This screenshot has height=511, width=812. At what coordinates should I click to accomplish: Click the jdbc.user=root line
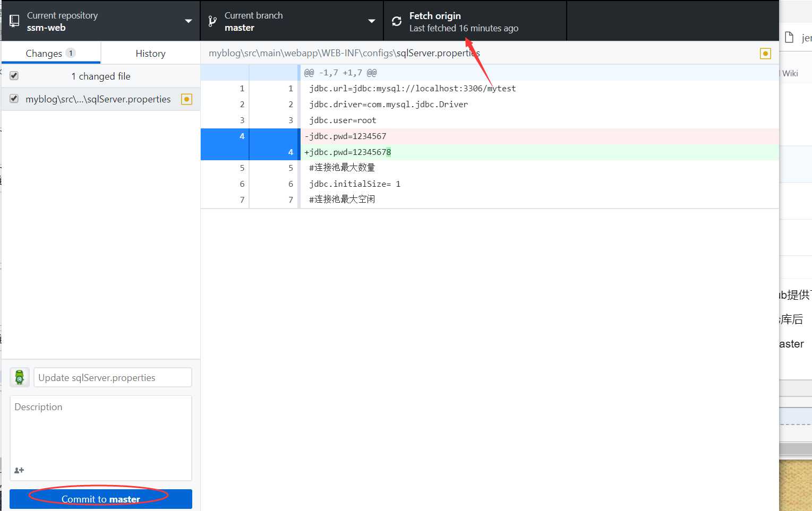click(x=343, y=120)
